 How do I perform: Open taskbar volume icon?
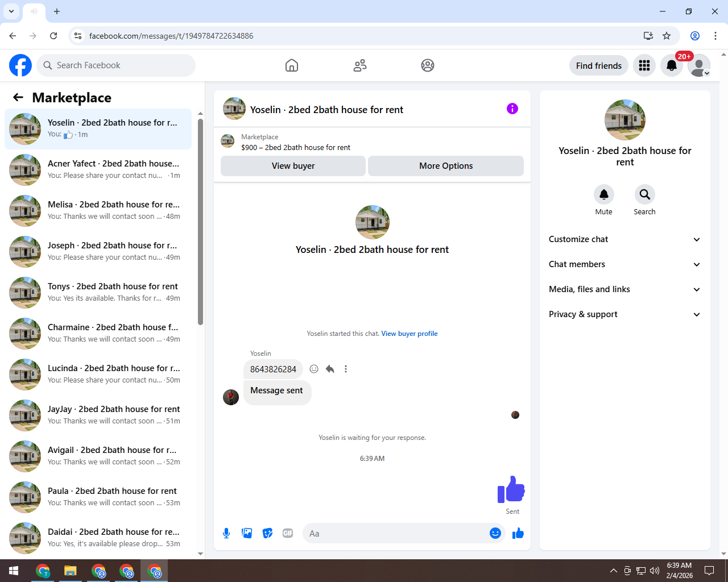[655, 571]
